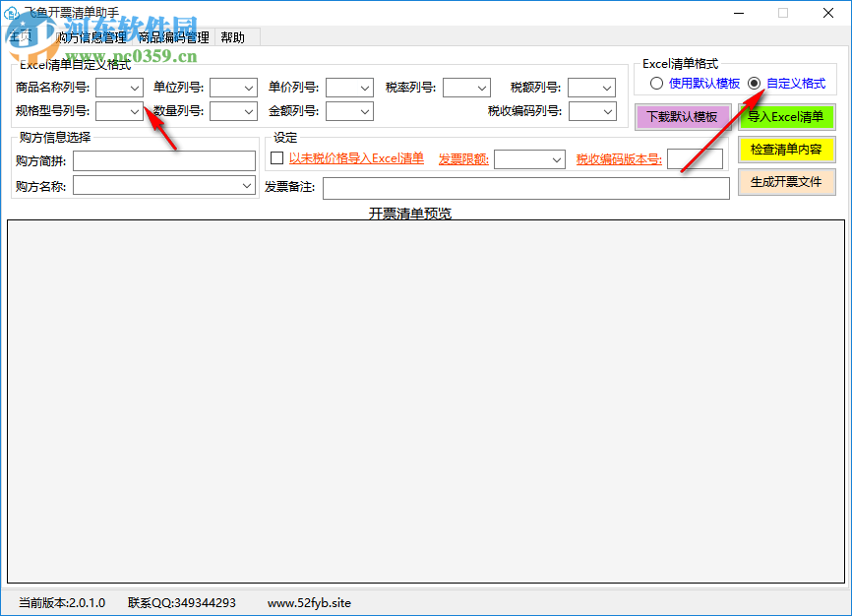Click the 导入Excel清单 button
Screen dimensions: 852x616
(786, 117)
